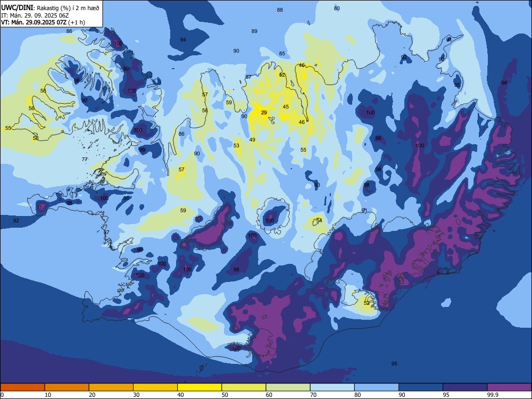Click the '40' legend scale label
Viewport: 532px width, 399px height.
coord(180,395)
